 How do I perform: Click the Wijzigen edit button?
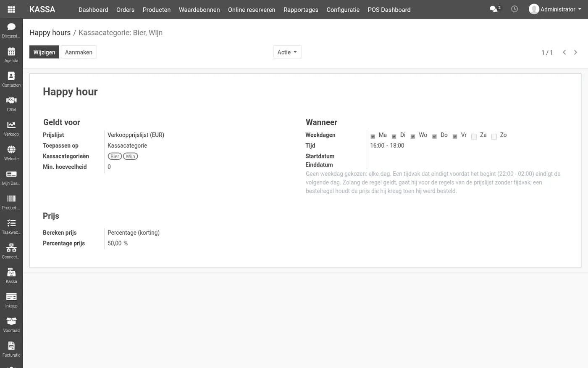click(x=44, y=52)
